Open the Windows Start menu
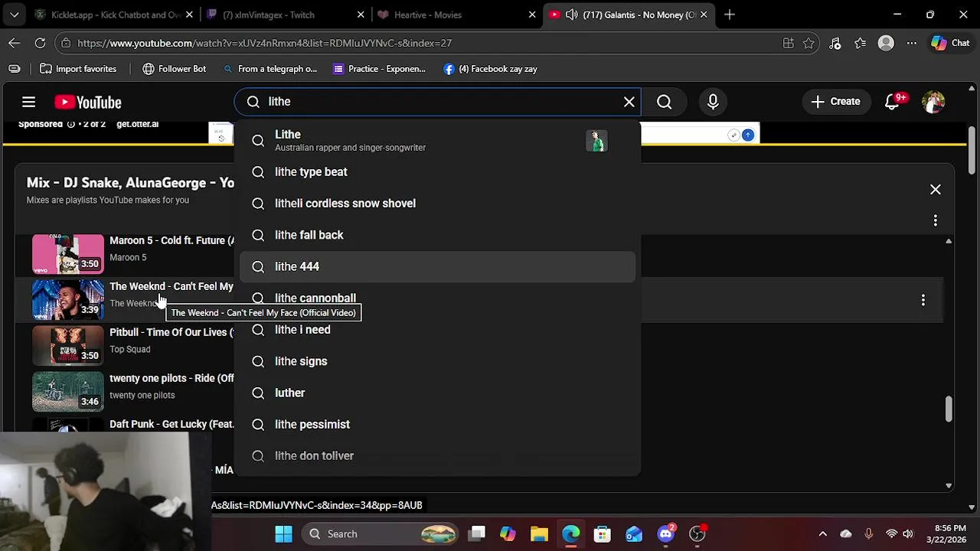Screen dimensions: 980x551 [x=283, y=534]
